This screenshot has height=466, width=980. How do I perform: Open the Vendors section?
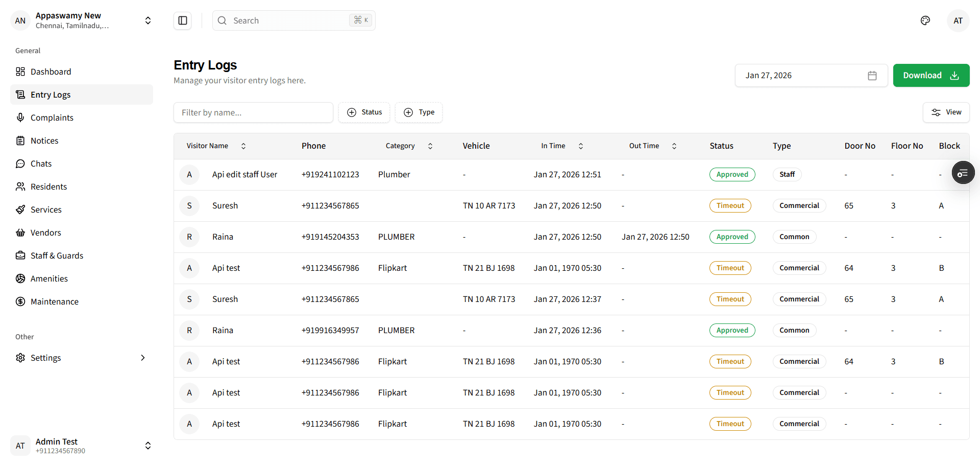coord(45,232)
